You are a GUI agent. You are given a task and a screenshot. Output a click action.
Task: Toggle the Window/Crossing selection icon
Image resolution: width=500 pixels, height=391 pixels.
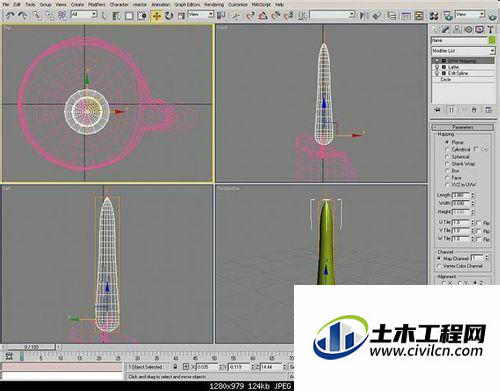[x=142, y=15]
